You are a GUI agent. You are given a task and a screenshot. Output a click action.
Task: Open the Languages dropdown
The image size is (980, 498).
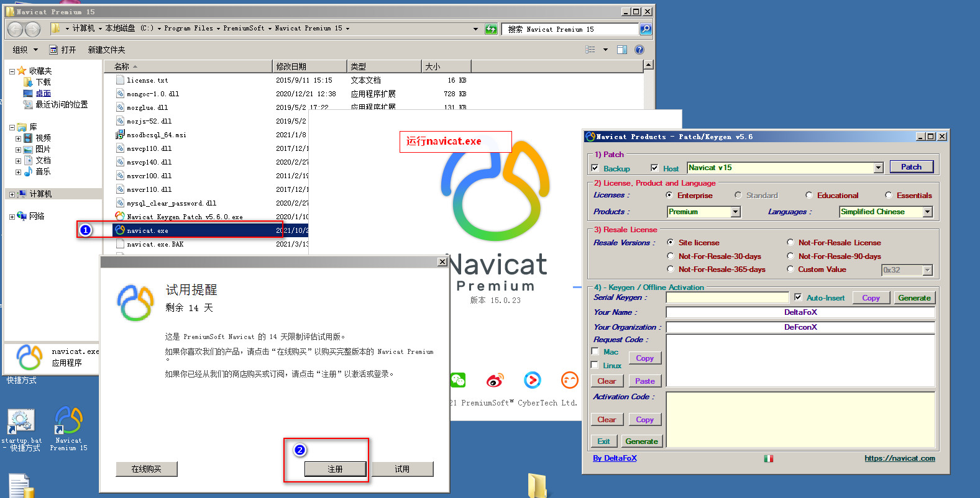click(x=927, y=212)
